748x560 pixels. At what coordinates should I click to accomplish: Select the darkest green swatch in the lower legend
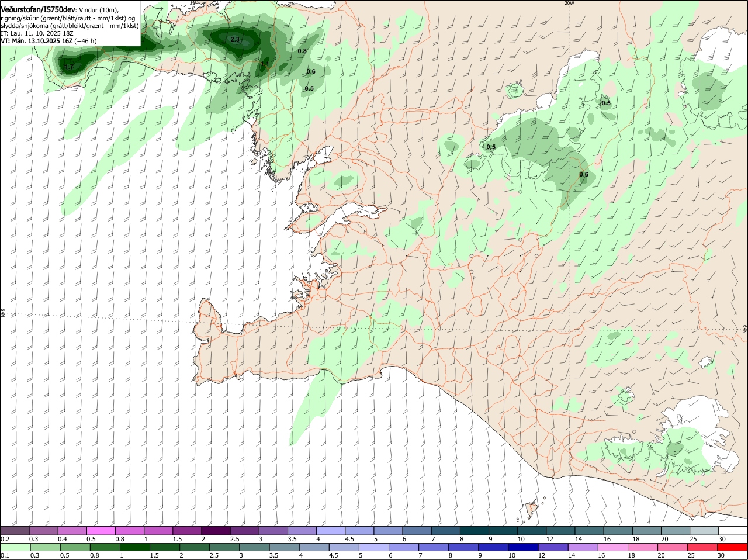tap(134, 547)
